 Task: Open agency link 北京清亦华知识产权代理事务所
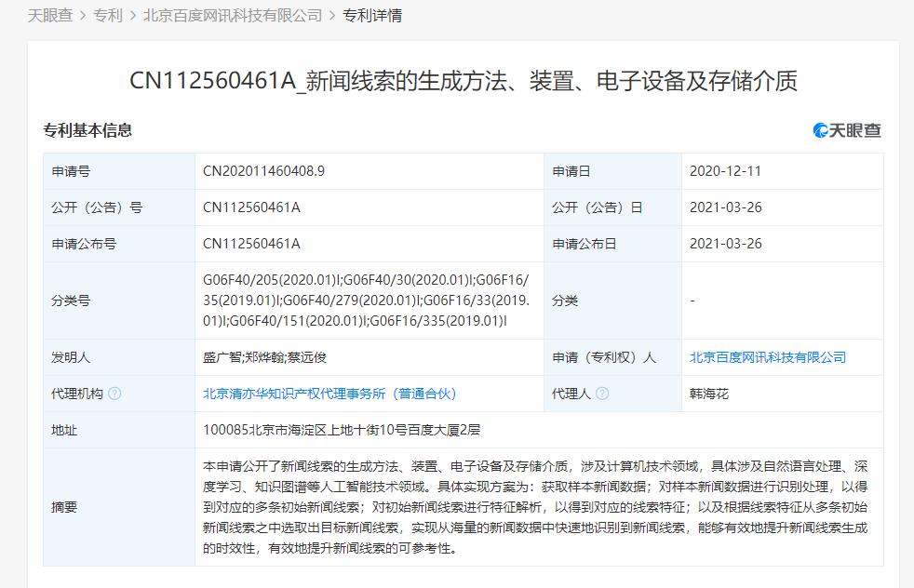(329, 394)
